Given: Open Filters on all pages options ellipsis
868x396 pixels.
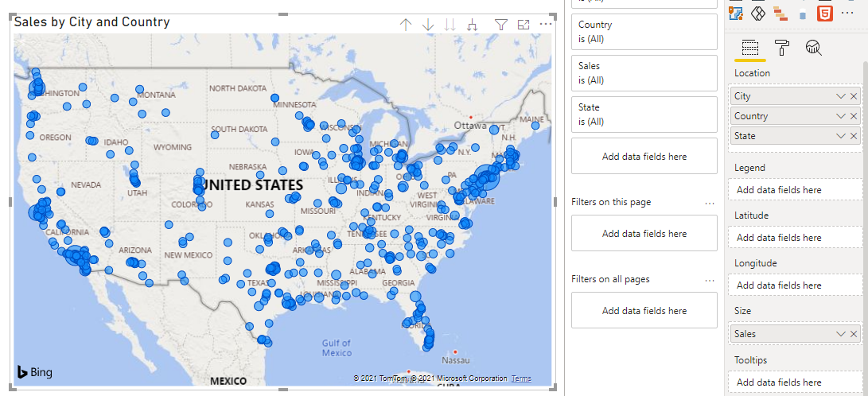Looking at the screenshot, I should (710, 280).
